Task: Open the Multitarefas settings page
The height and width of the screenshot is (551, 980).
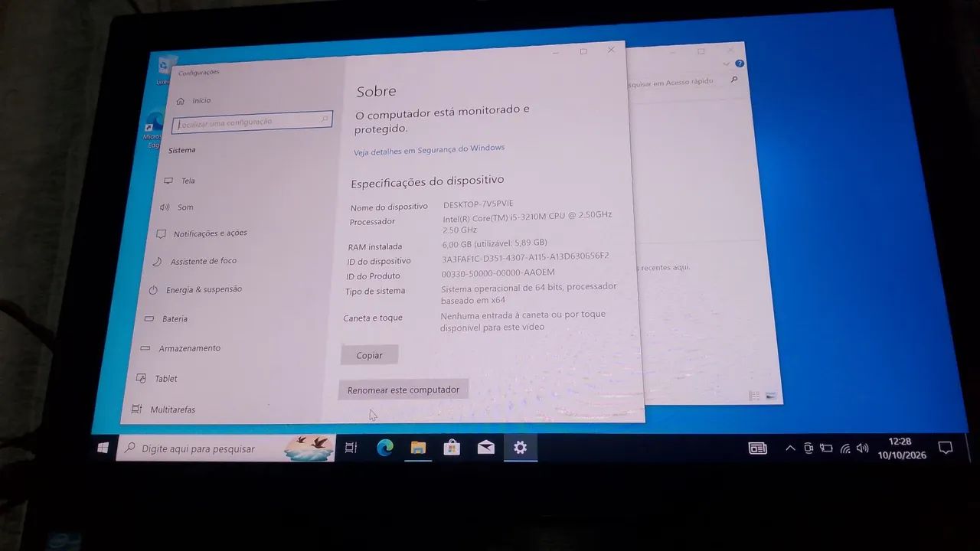Action: 163,409
